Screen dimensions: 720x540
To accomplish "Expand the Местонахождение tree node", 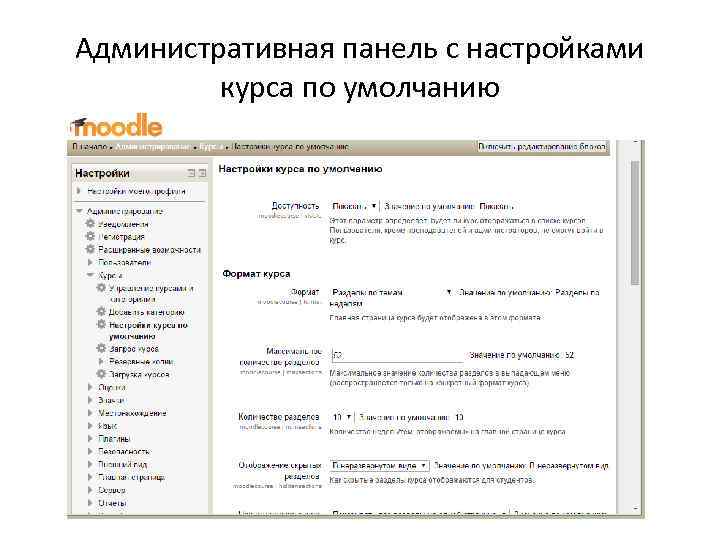I will click(90, 413).
